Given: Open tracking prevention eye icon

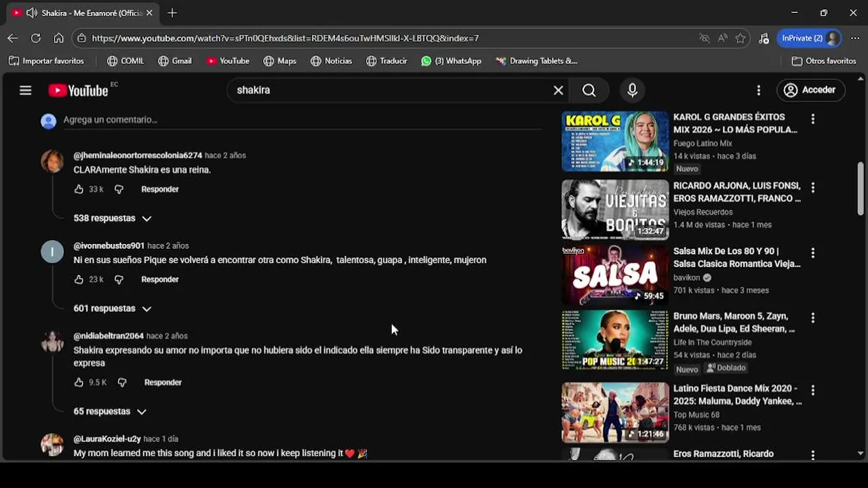Looking at the screenshot, I should [704, 38].
